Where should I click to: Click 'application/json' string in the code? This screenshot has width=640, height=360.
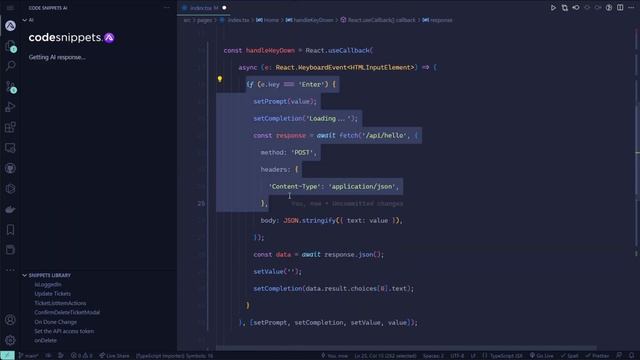pos(363,187)
